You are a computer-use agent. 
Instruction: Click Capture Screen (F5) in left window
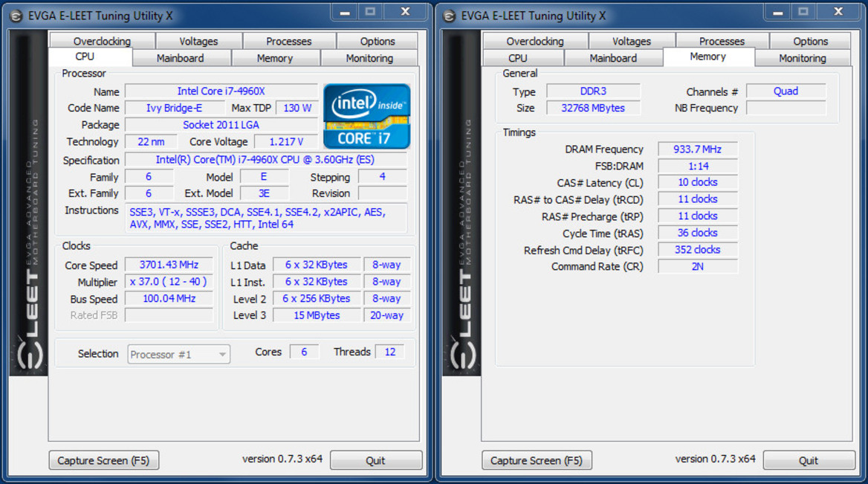[103, 460]
